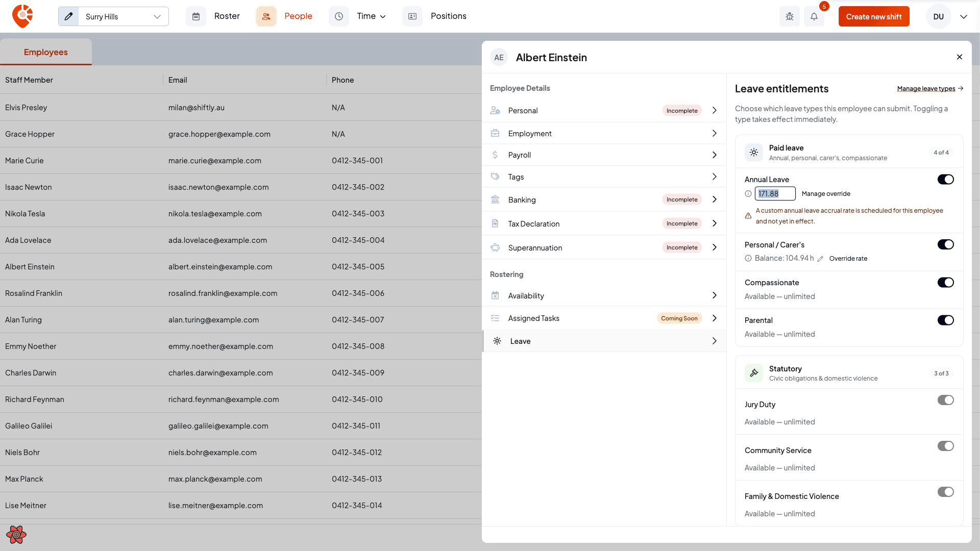Expand the Time menu dropdown
Image resolution: width=980 pixels, height=551 pixels.
pyautogui.click(x=383, y=17)
